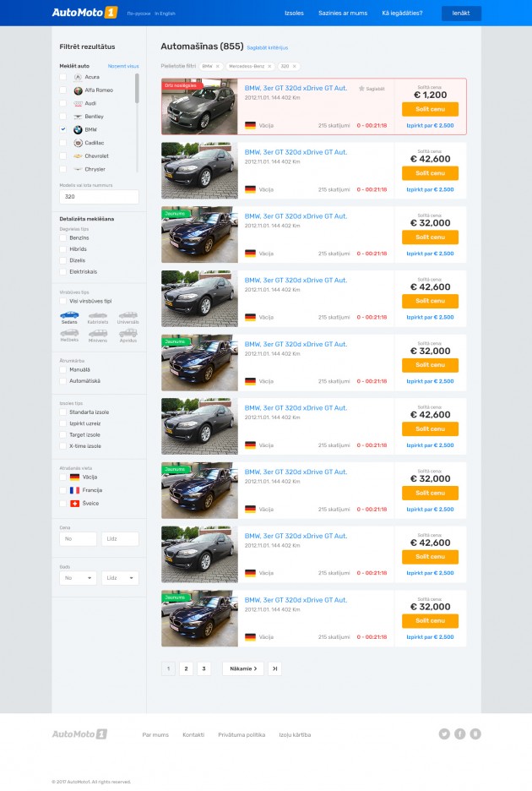The width and height of the screenshot is (532, 791).
Task: Check Visi virsbūves tipi checkbox
Action: (63, 301)
